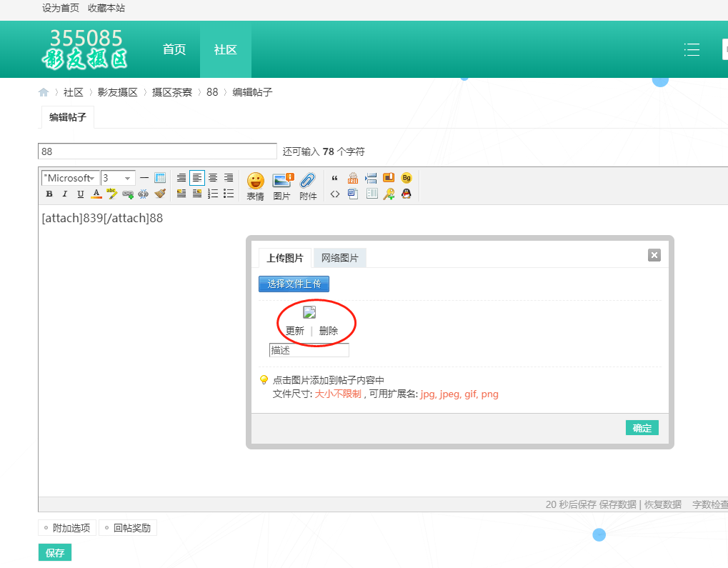Insert a quote using the quotation icon

tap(334, 178)
